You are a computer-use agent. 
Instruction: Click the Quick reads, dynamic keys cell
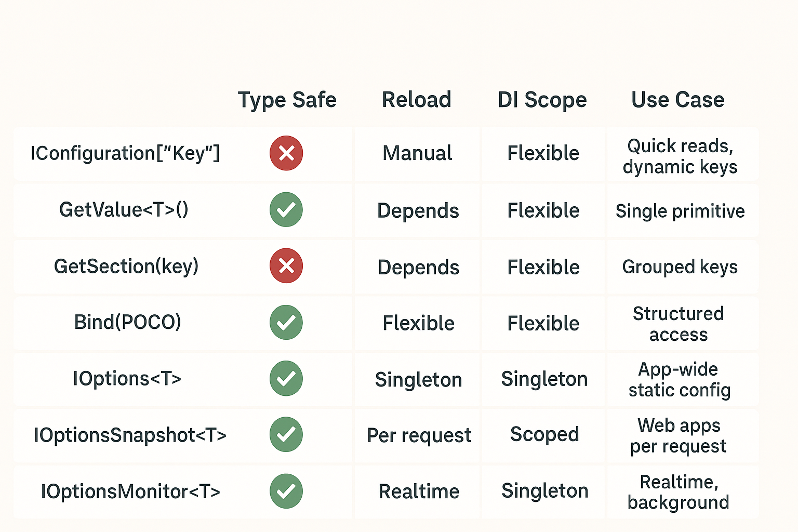coord(680,156)
